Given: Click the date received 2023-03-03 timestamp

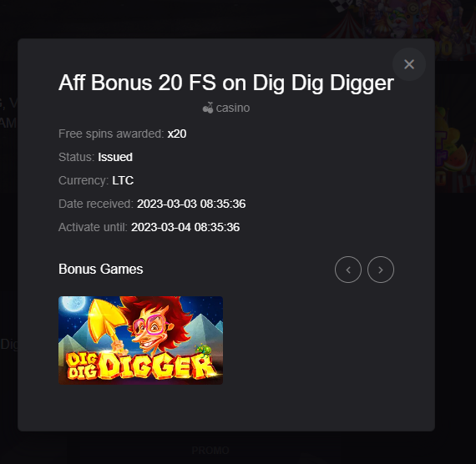Looking at the screenshot, I should pyautogui.click(x=191, y=204).
